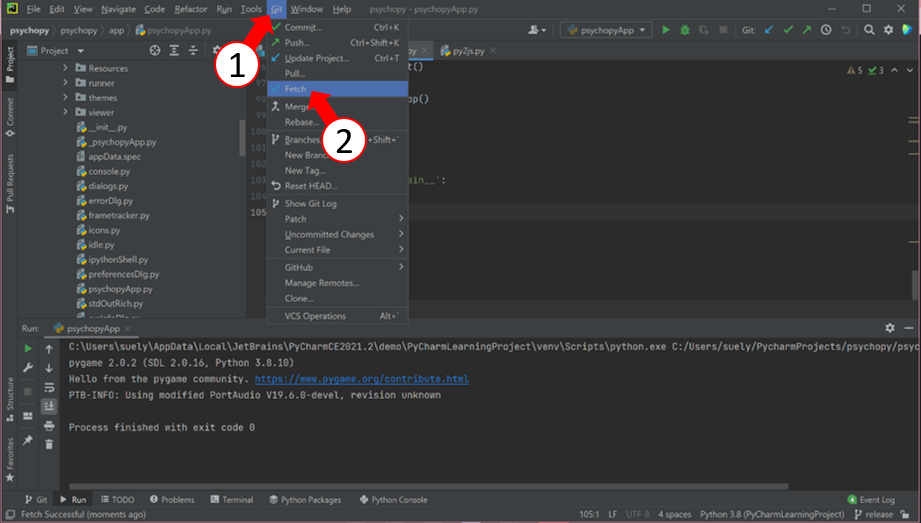Select Manage Remotes in Git menu
Screen dimensions: 921x523
pos(338,283)
